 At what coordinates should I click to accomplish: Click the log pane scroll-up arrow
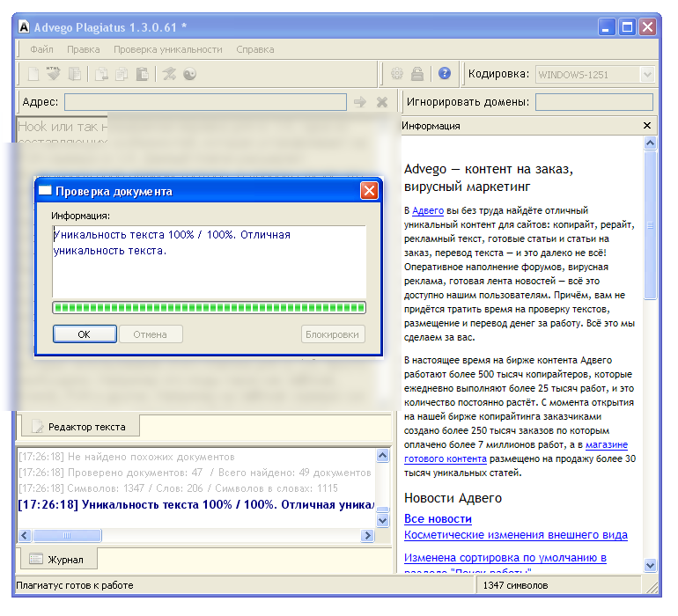(383, 456)
